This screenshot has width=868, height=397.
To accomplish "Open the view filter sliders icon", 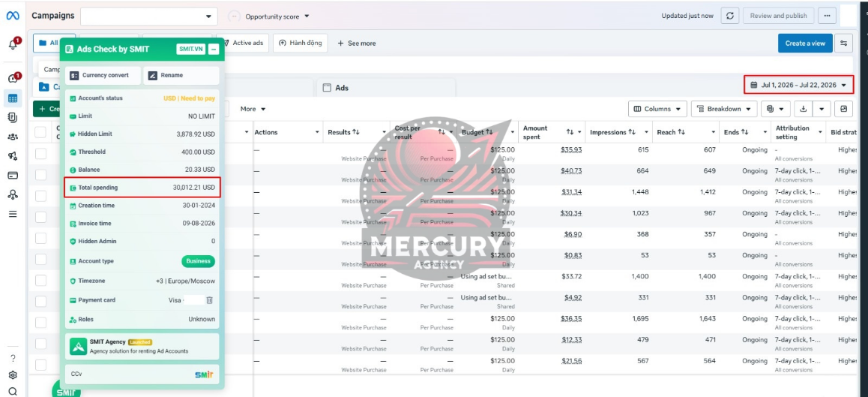I will coord(844,44).
